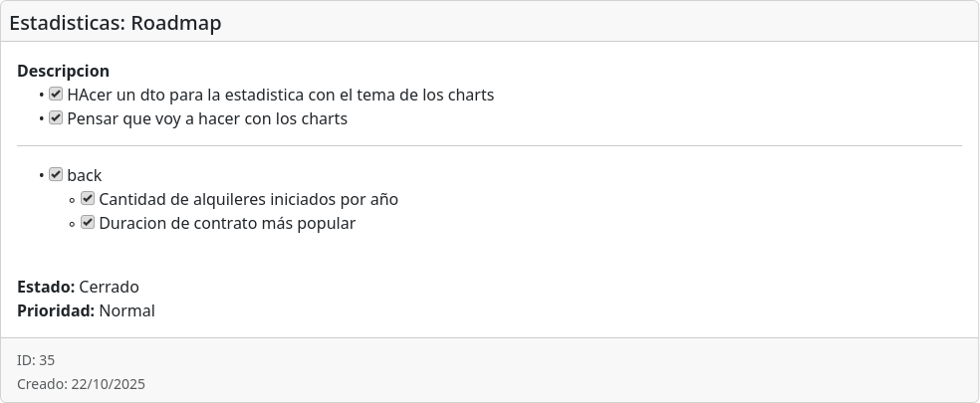Click the word 'charts' in first item
The height and width of the screenshot is (403, 980).
click(469, 96)
